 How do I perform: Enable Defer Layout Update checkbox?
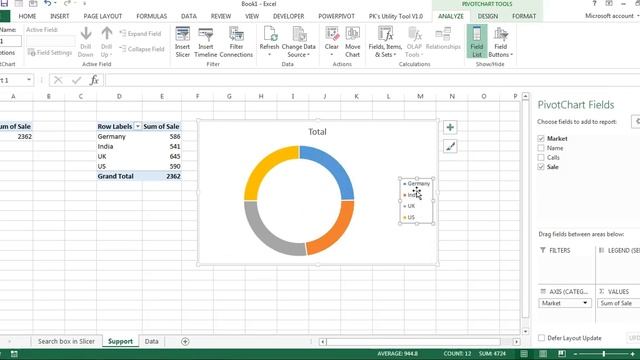[541, 338]
